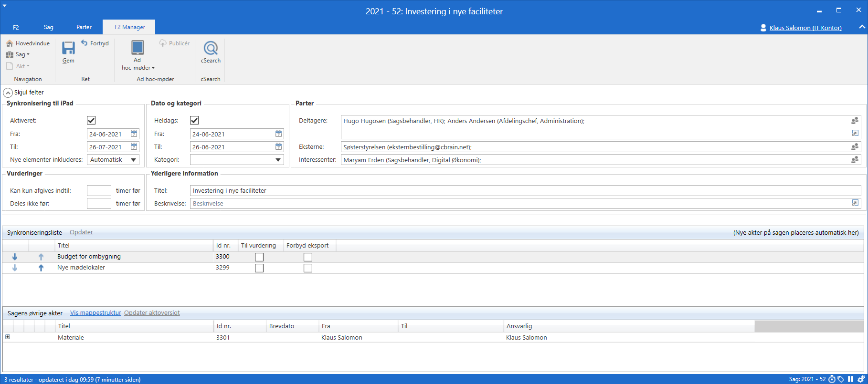This screenshot has height=384, width=868.
Task: Select the F2 Manager tab
Action: point(130,27)
